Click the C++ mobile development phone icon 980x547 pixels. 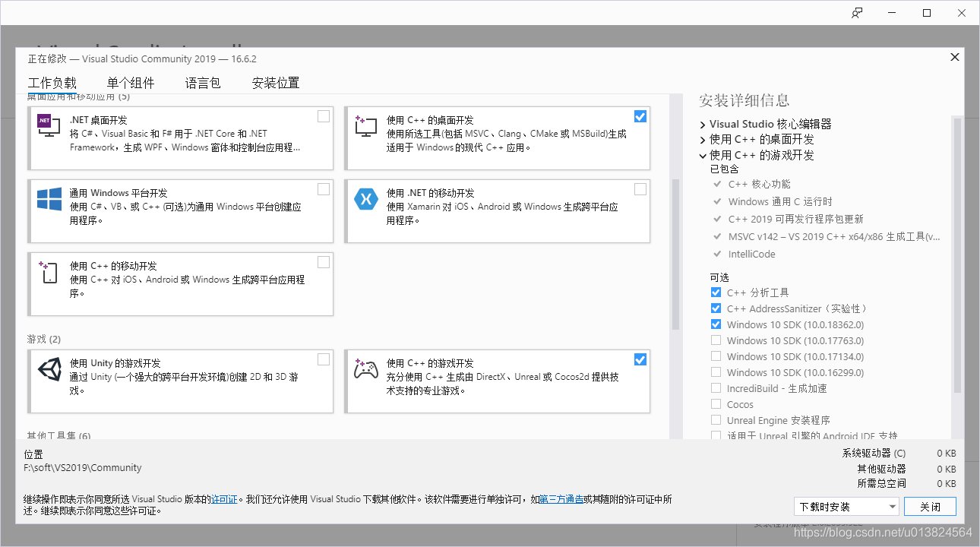[49, 272]
